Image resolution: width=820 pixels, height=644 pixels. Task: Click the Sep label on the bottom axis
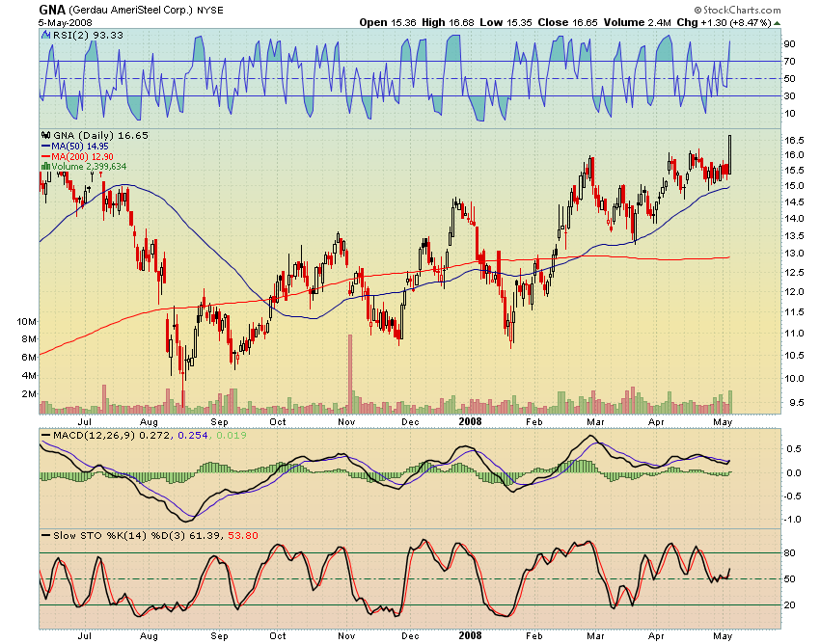[219, 636]
